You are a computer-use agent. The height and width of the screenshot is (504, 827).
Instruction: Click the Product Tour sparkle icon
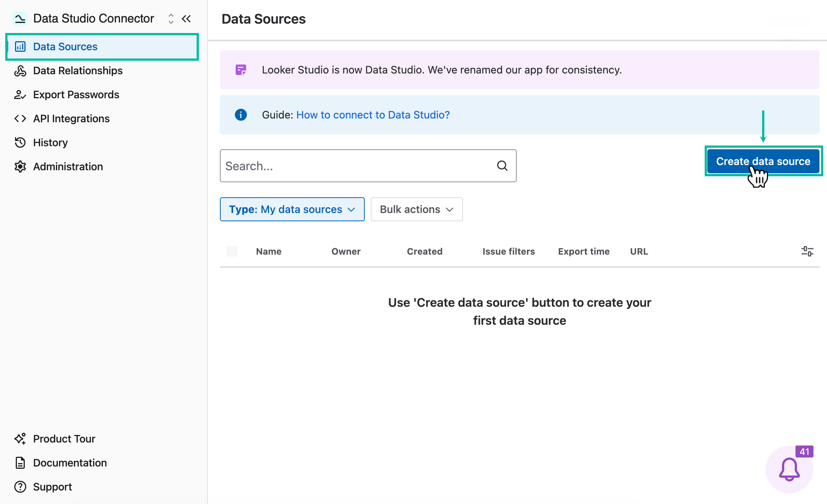pyautogui.click(x=20, y=439)
